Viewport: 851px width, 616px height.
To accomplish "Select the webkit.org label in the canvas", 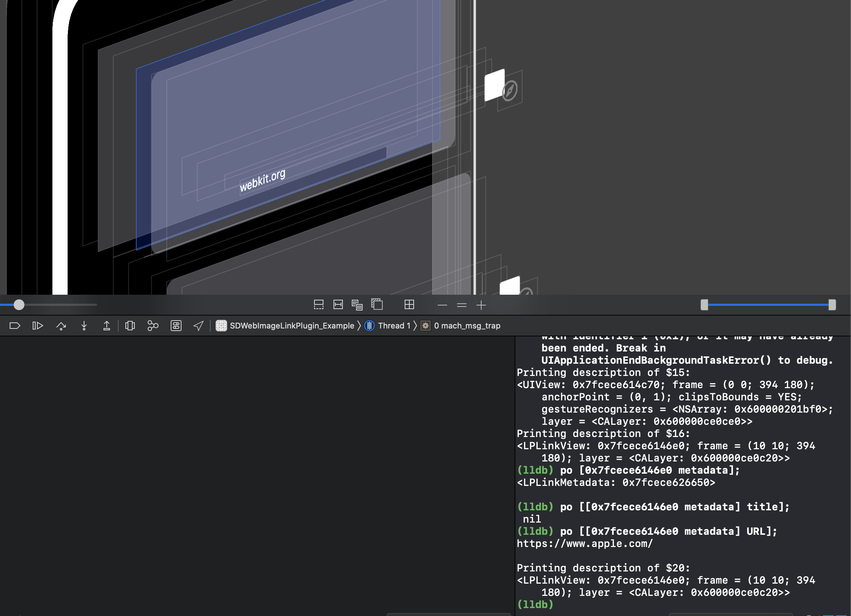I will (x=263, y=180).
